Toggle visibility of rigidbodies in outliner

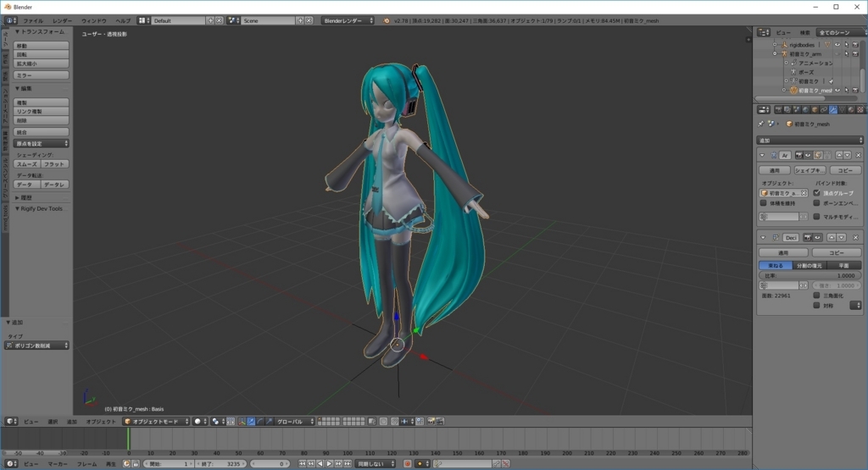[837, 45]
